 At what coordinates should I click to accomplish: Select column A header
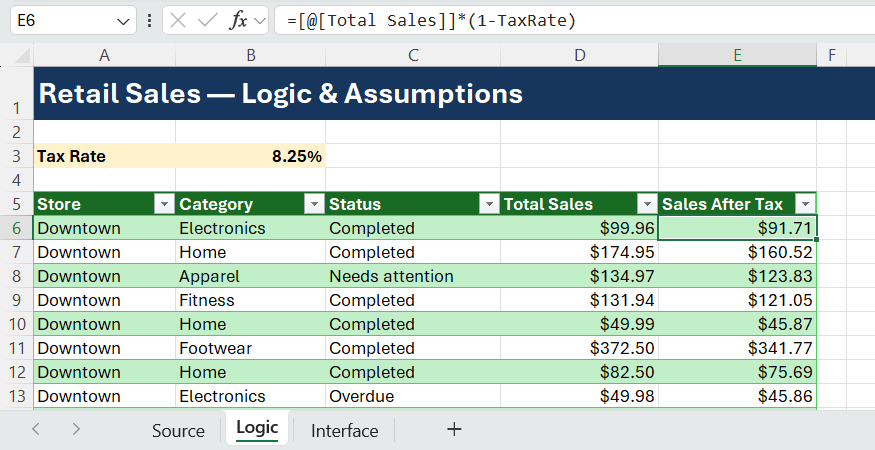[104, 55]
